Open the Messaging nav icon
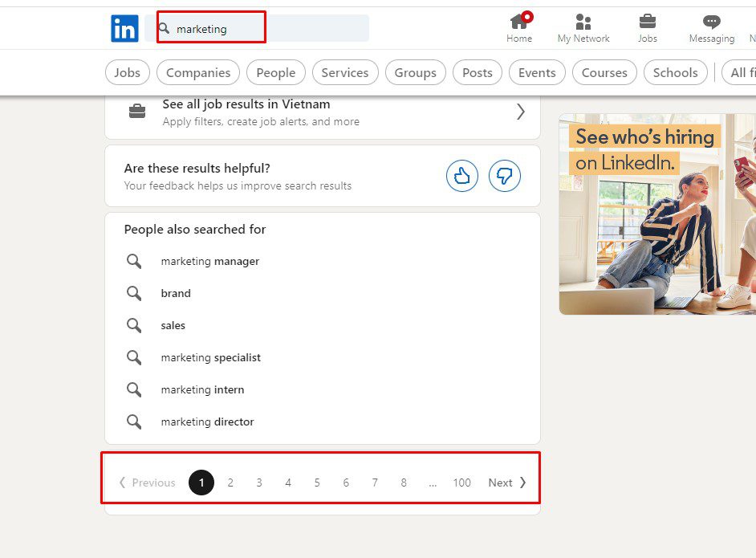 [x=712, y=28]
